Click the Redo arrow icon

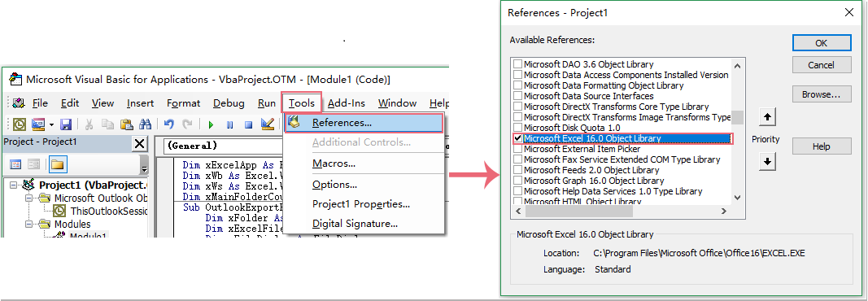[x=188, y=124]
